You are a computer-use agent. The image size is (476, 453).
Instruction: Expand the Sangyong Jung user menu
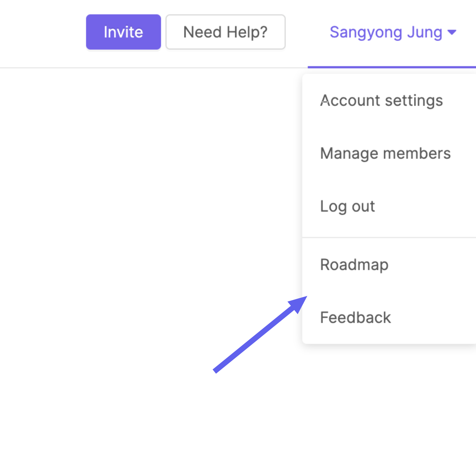393,32
